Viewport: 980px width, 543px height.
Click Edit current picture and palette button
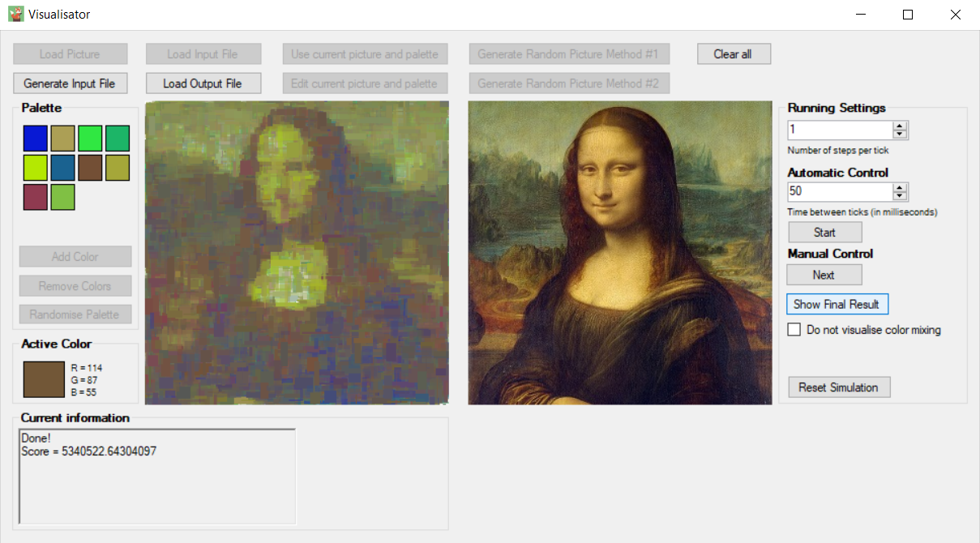[x=365, y=83]
